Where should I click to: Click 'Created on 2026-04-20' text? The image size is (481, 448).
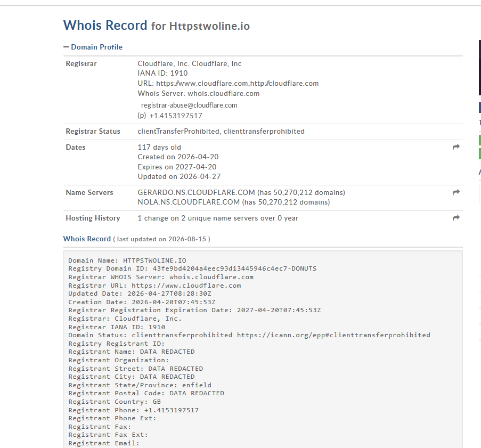point(178,157)
